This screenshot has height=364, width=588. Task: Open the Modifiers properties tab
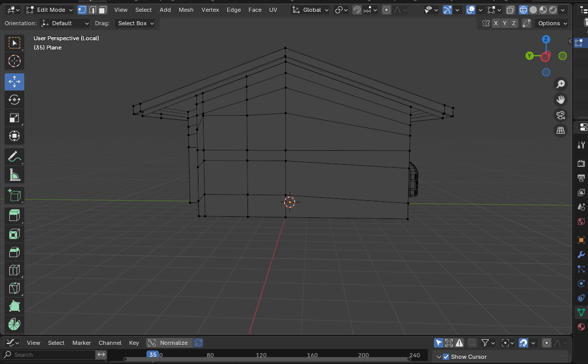pos(581,255)
